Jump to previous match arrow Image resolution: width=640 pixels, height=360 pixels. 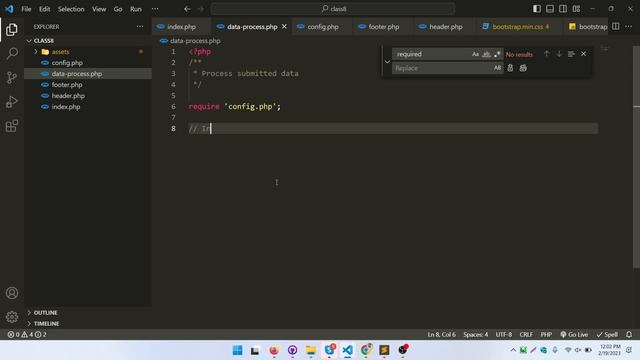coord(547,54)
